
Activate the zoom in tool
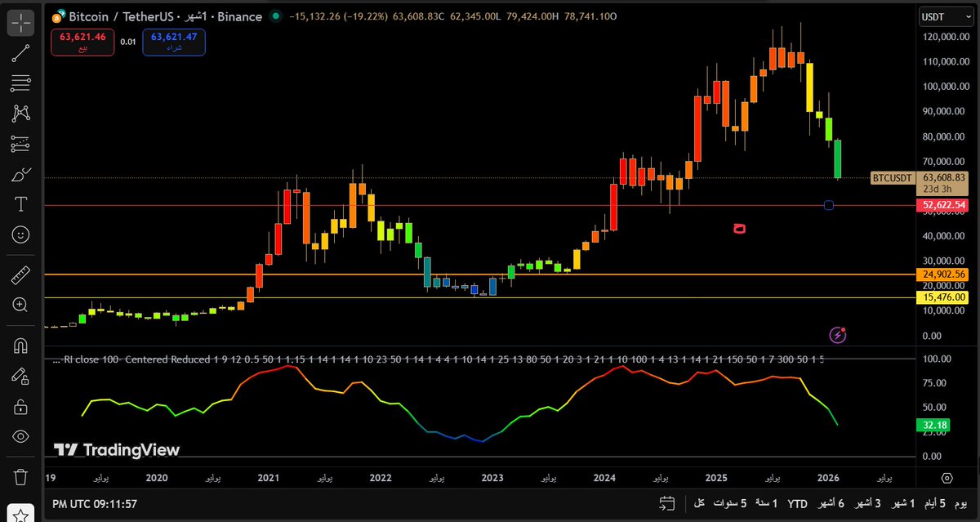tap(20, 305)
